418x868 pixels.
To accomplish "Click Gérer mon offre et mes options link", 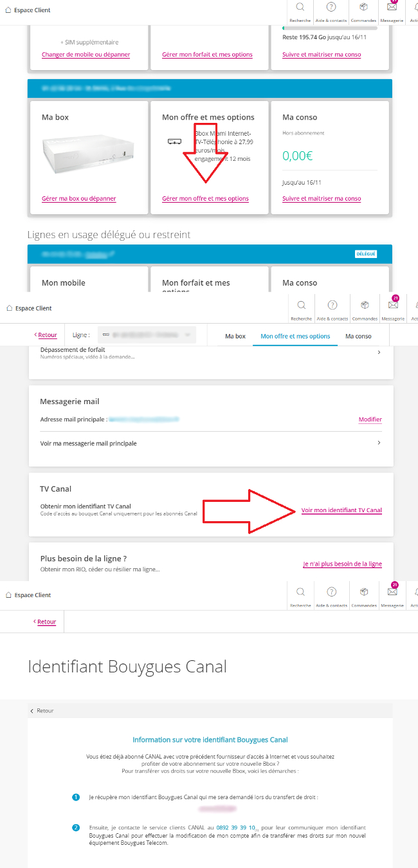I will click(x=205, y=198).
